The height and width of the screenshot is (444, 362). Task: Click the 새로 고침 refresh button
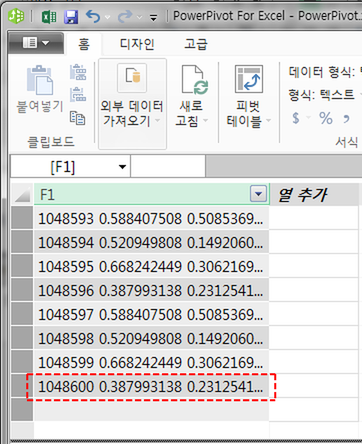(192, 97)
